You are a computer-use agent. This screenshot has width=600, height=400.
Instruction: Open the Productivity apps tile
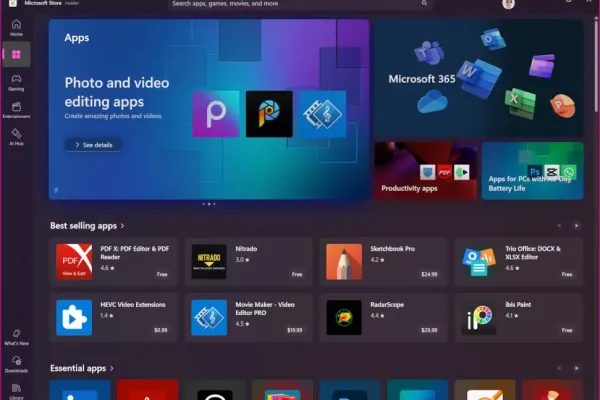pos(426,170)
